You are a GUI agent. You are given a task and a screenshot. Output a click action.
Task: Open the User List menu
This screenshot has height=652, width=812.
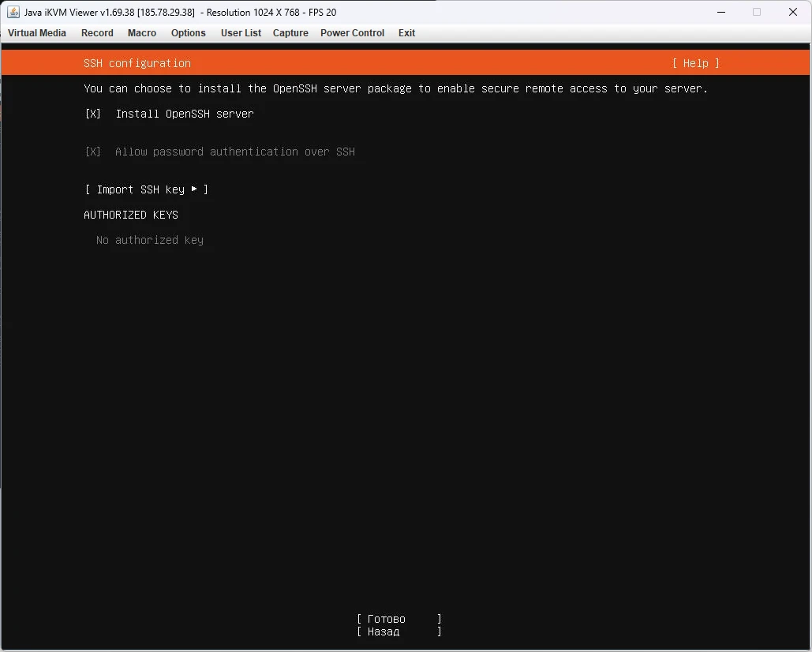pyautogui.click(x=241, y=33)
